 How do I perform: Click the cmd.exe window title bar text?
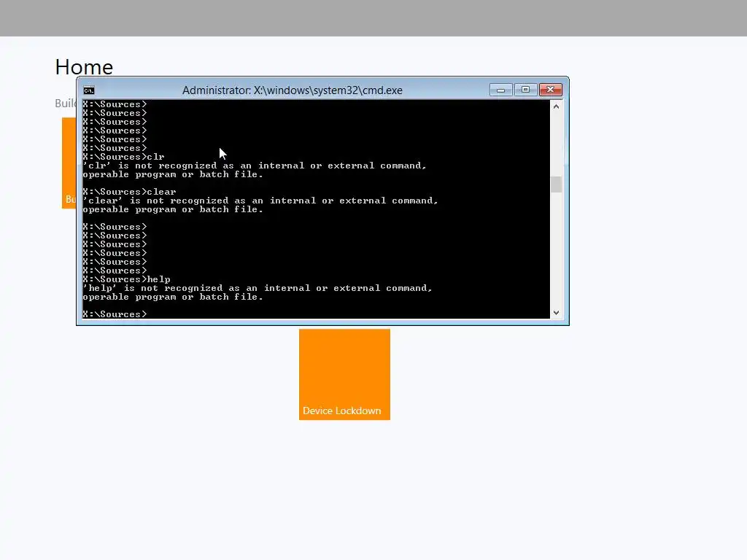pos(293,90)
